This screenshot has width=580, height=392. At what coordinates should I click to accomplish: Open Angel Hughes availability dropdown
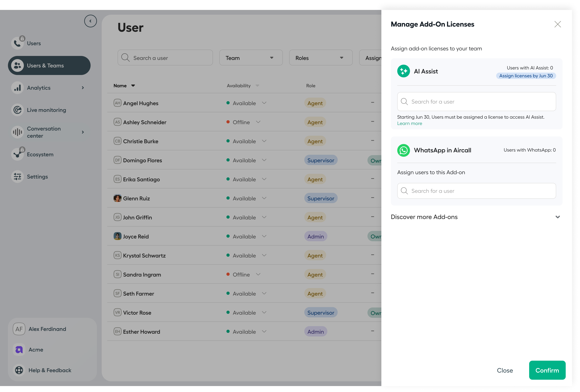click(x=264, y=103)
